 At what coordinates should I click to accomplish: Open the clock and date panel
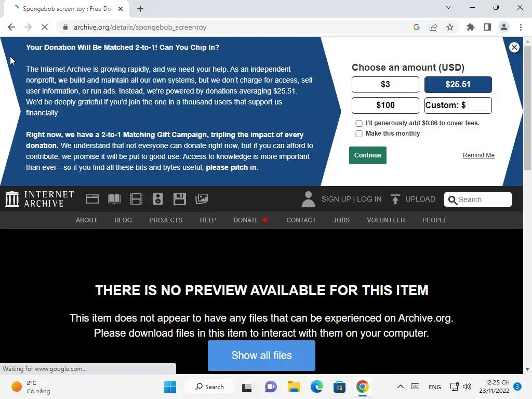(494, 387)
